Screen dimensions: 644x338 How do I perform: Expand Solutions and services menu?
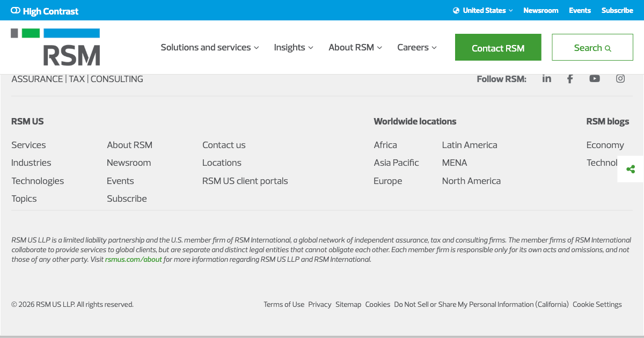(210, 47)
